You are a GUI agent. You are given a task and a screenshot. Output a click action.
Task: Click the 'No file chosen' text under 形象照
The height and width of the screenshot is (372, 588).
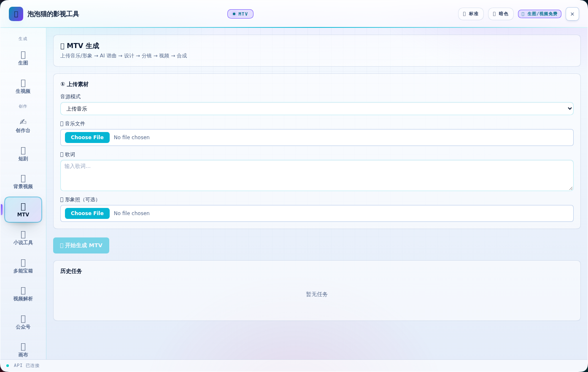click(x=132, y=213)
